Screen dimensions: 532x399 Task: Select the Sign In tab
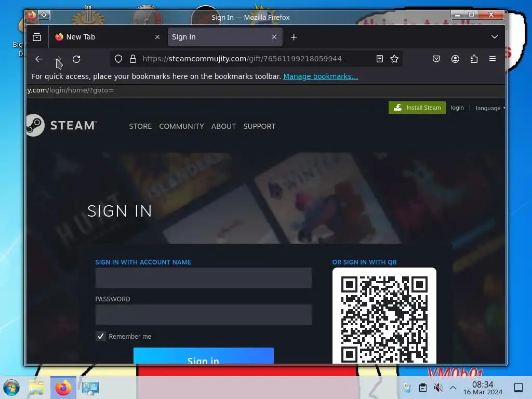[x=225, y=37]
